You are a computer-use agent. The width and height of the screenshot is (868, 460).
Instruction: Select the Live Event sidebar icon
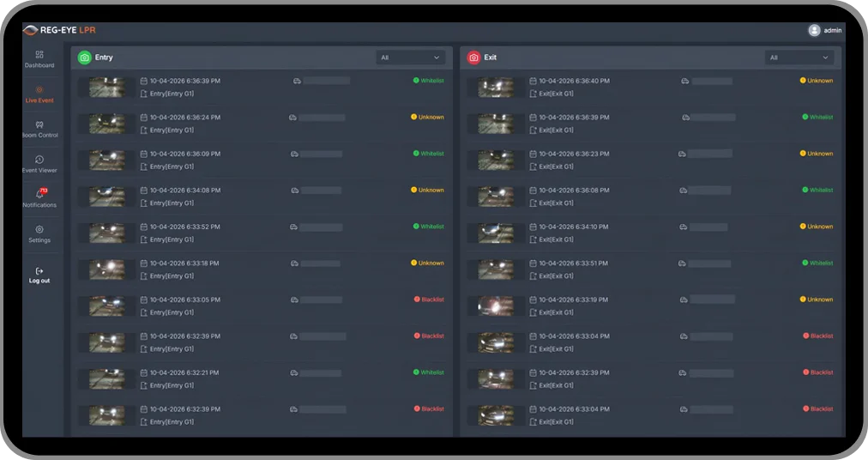coord(39,90)
